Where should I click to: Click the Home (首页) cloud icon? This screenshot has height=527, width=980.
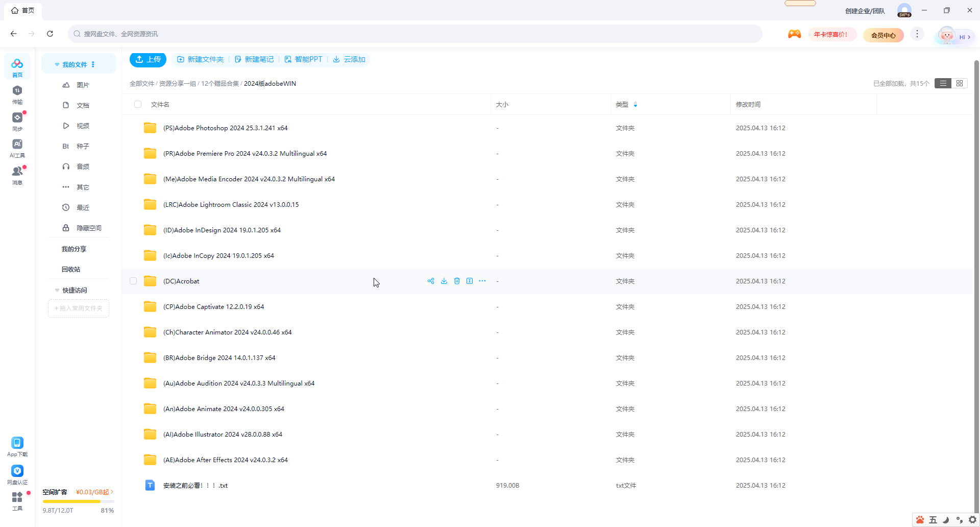pyautogui.click(x=17, y=67)
